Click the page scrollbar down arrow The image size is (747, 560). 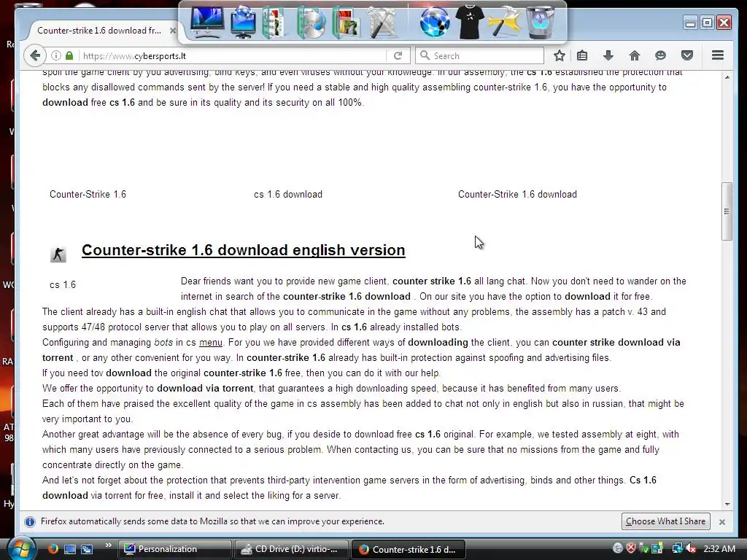click(727, 504)
